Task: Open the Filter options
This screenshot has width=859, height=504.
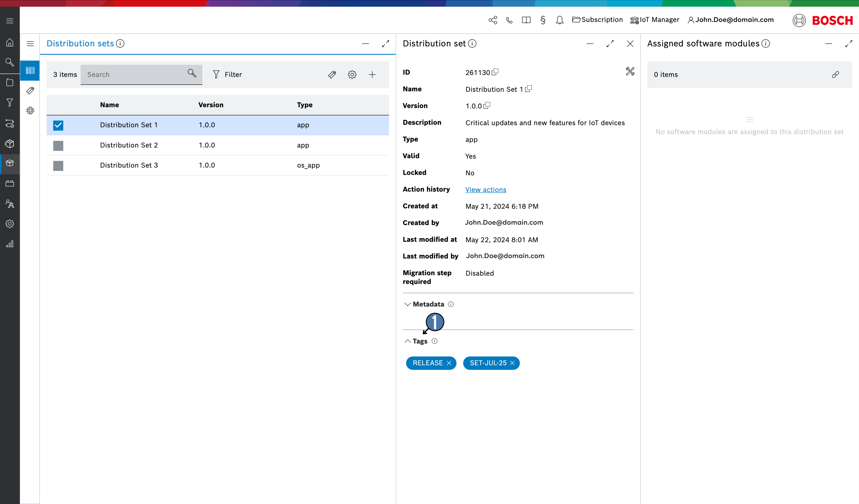Action: (227, 75)
